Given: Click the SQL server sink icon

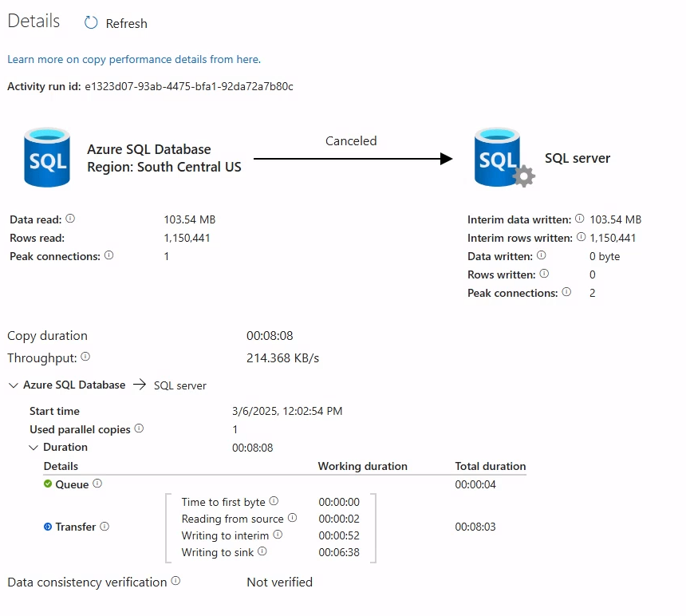Looking at the screenshot, I should pyautogui.click(x=504, y=157).
